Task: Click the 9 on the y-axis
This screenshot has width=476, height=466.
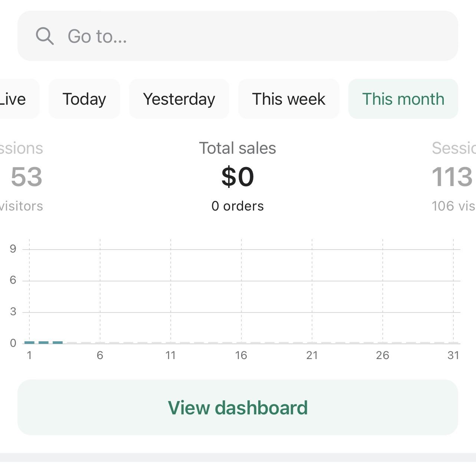Action: point(13,248)
